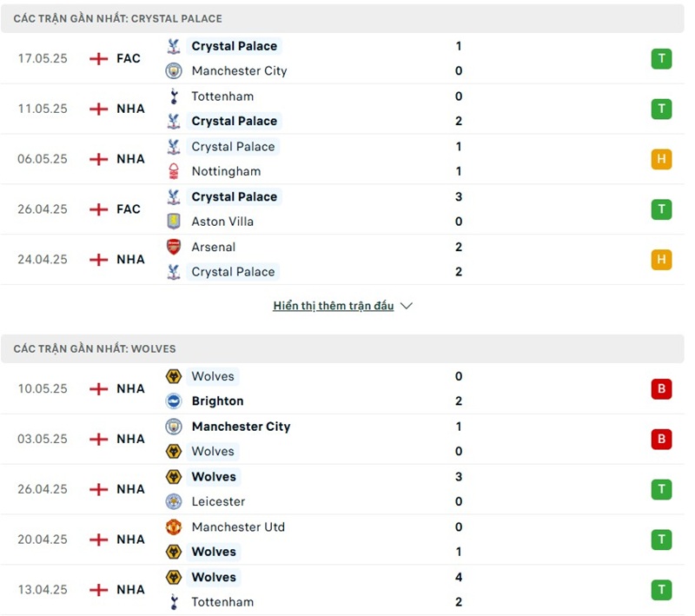Viewport: 695px width, 616px height.
Task: Click the red B badge for Wolves vs Brighton
Action: (x=661, y=389)
